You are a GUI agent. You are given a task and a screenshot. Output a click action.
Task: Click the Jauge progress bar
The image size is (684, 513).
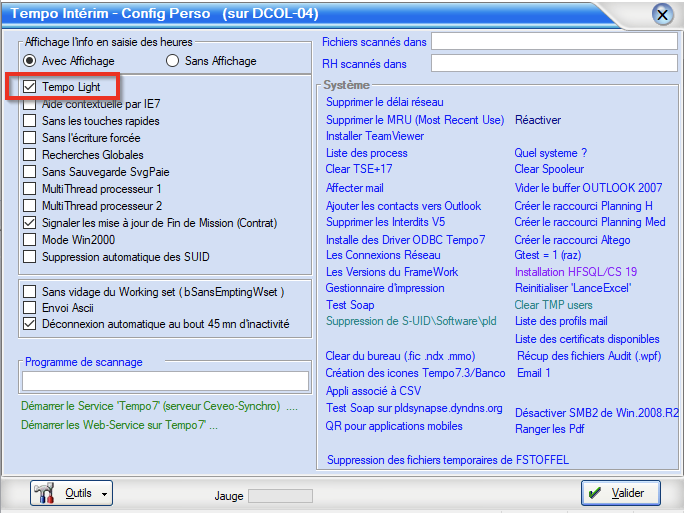[280, 496]
